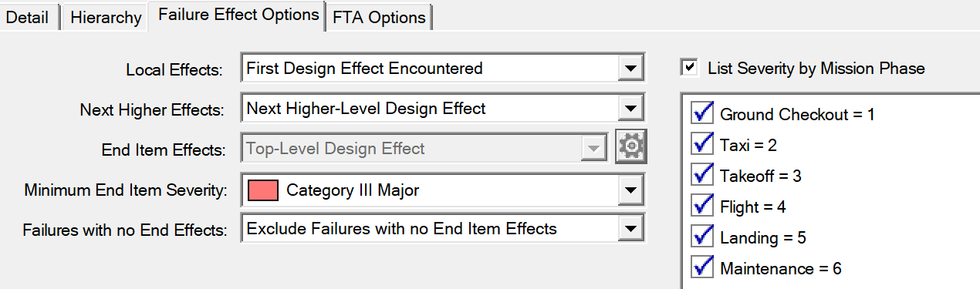Open the Local Effects dropdown arrow

point(630,68)
